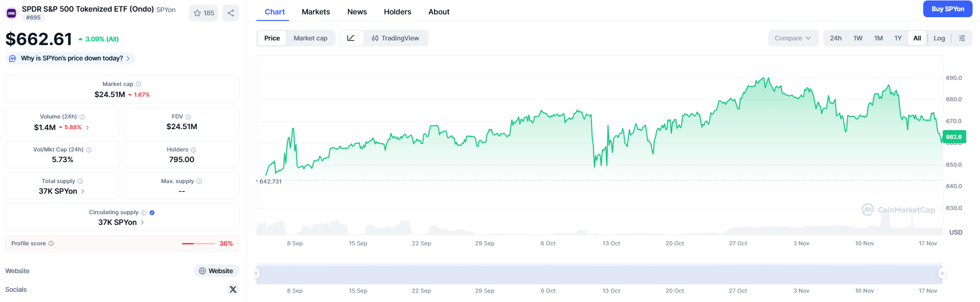The width and height of the screenshot is (980, 302).
Task: Click the 3.09% (All) change label
Action: 98,39
